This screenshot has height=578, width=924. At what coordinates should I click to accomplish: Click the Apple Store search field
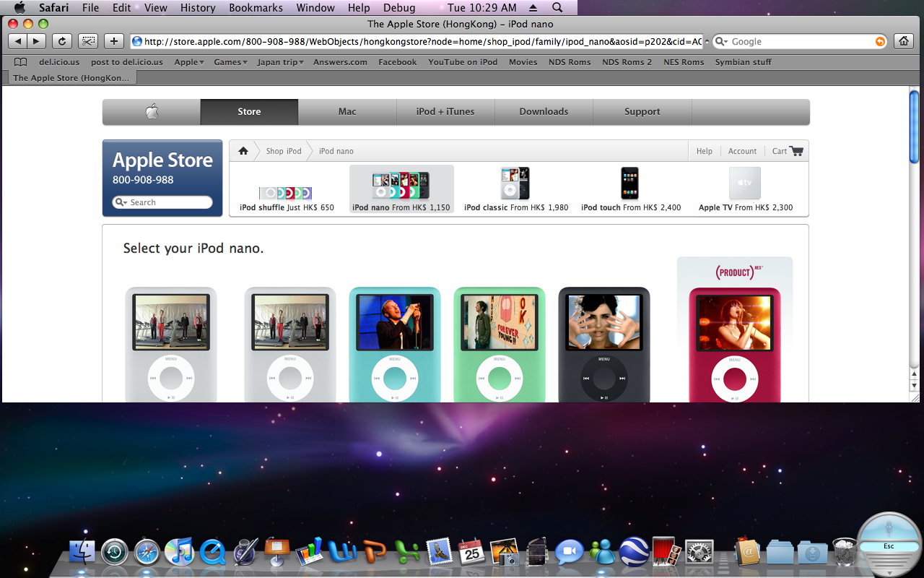(x=162, y=202)
